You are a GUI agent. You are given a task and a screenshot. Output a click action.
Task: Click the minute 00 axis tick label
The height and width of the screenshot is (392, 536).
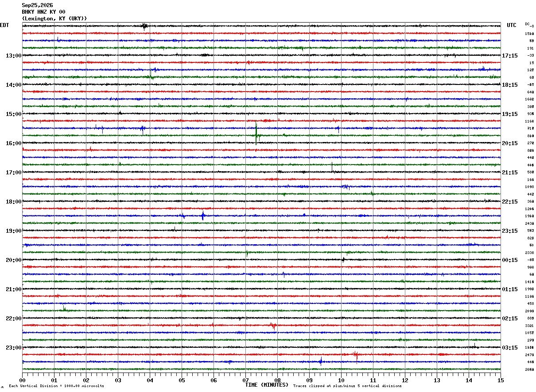(22, 380)
